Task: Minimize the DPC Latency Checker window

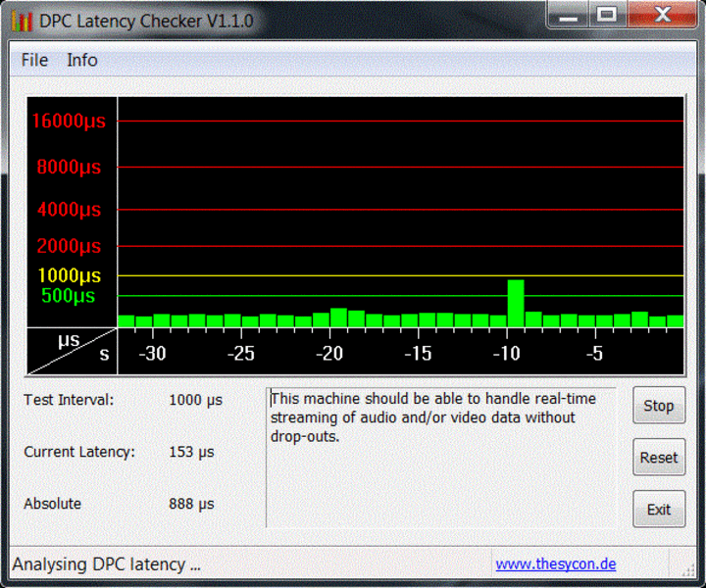Action: point(568,16)
